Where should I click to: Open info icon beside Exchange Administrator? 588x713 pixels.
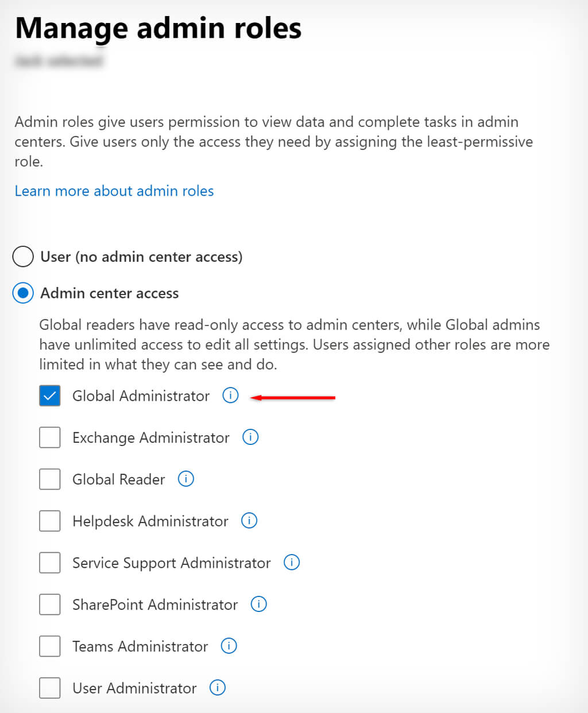pyautogui.click(x=250, y=437)
